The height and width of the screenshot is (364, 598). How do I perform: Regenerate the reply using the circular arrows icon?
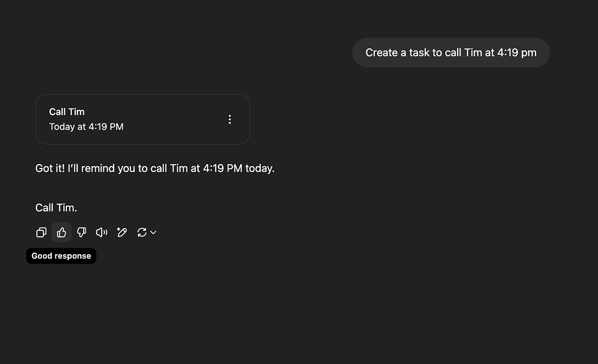point(142,233)
